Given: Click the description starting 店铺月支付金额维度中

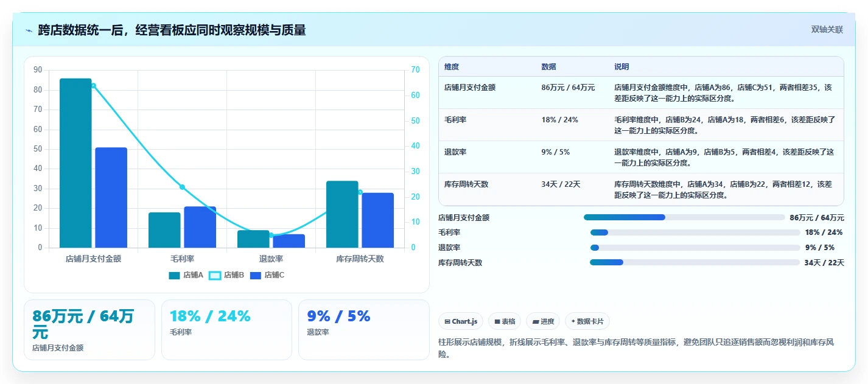Looking at the screenshot, I should coord(723,93).
